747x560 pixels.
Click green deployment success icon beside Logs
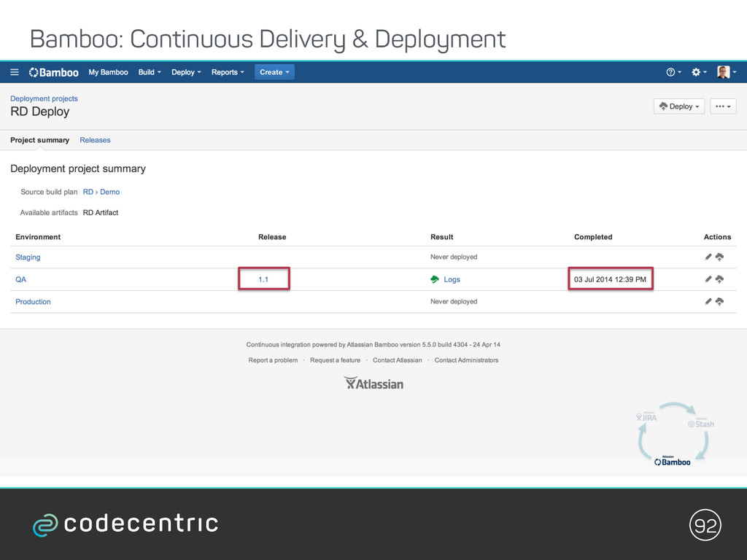point(435,279)
